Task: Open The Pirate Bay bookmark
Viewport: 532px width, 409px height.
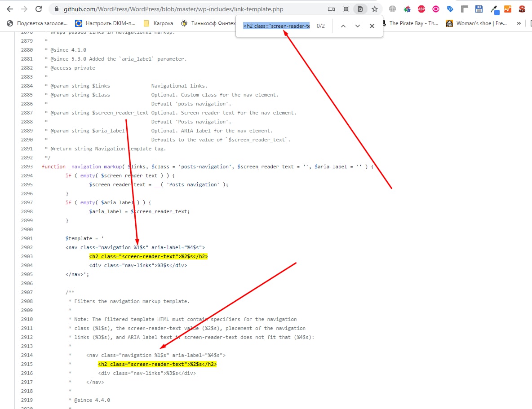Action: click(410, 23)
